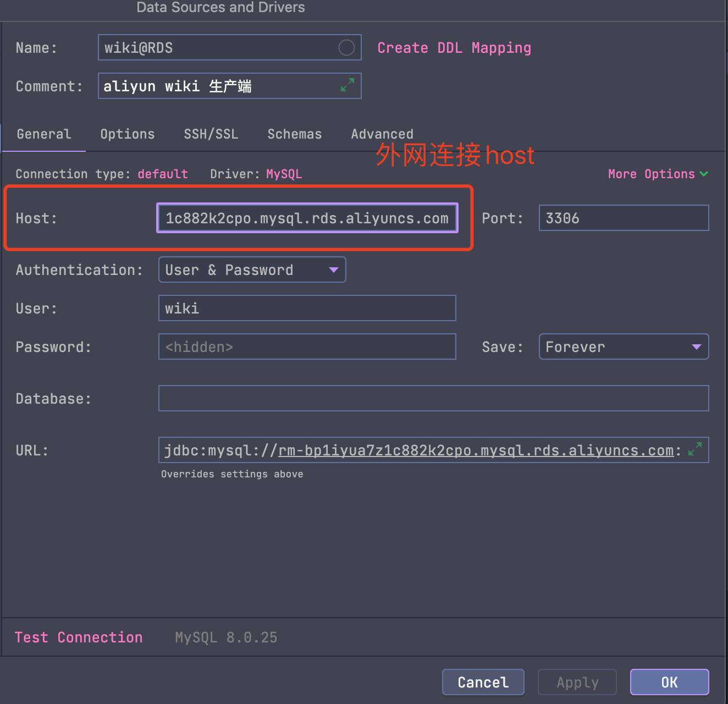This screenshot has width=728, height=704.
Task: Select the General tab
Action: pyautogui.click(x=44, y=134)
